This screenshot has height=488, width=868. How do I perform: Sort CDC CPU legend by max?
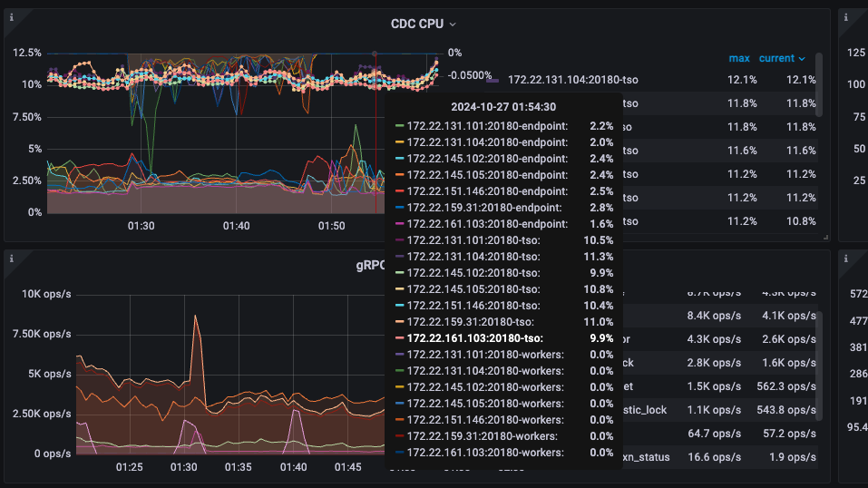[739, 58]
